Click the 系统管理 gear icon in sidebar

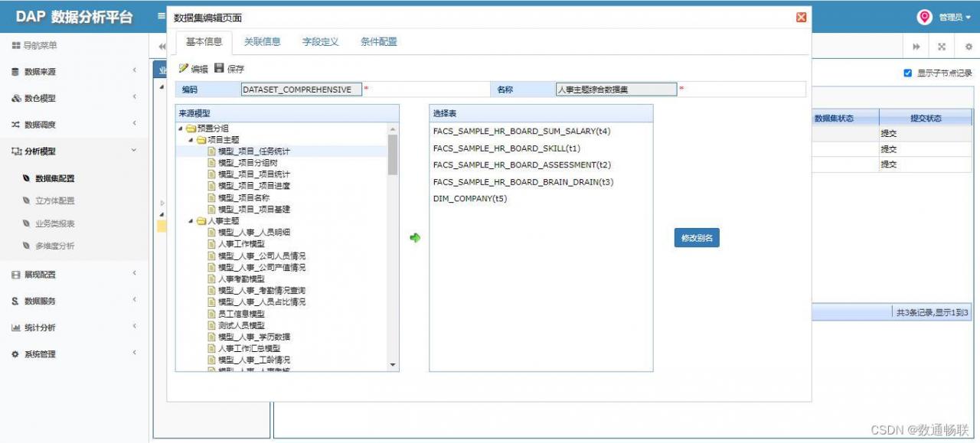tap(15, 354)
